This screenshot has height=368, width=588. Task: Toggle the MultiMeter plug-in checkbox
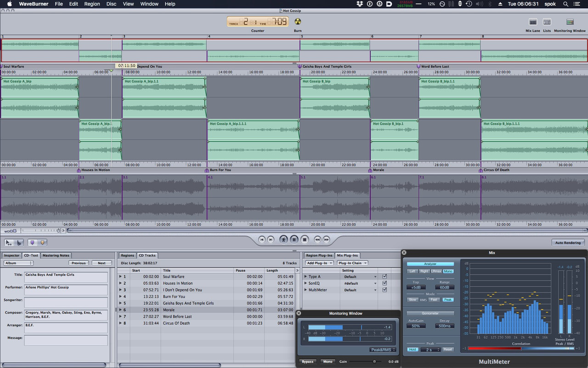pos(384,290)
